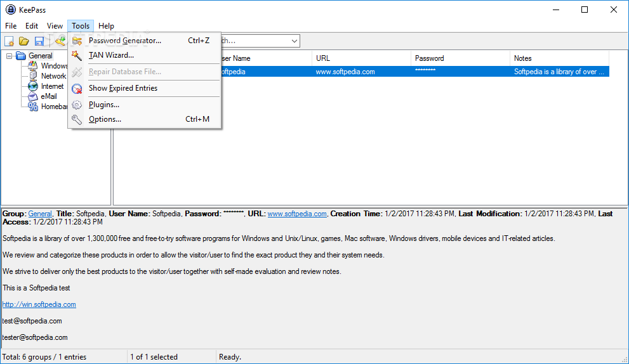Click the eMail envelope icon

coord(33,96)
